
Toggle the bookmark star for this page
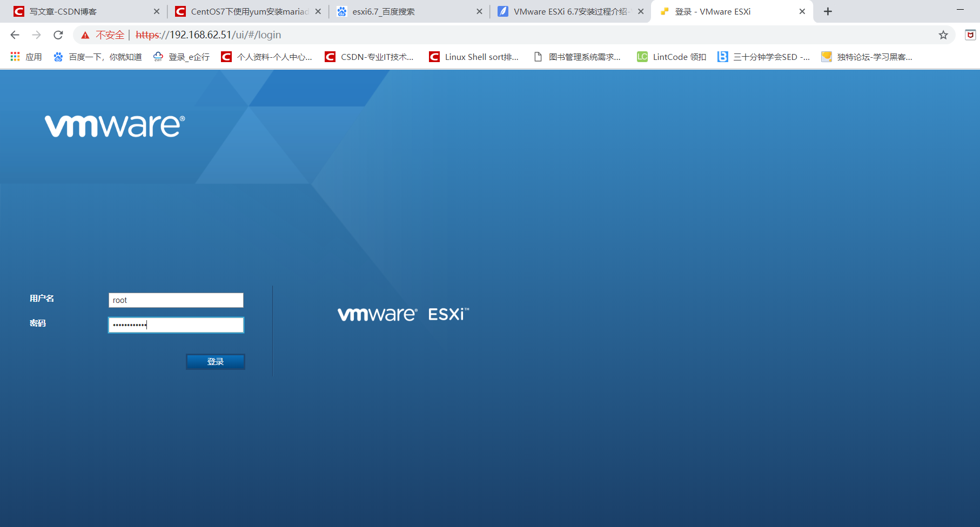(944, 35)
